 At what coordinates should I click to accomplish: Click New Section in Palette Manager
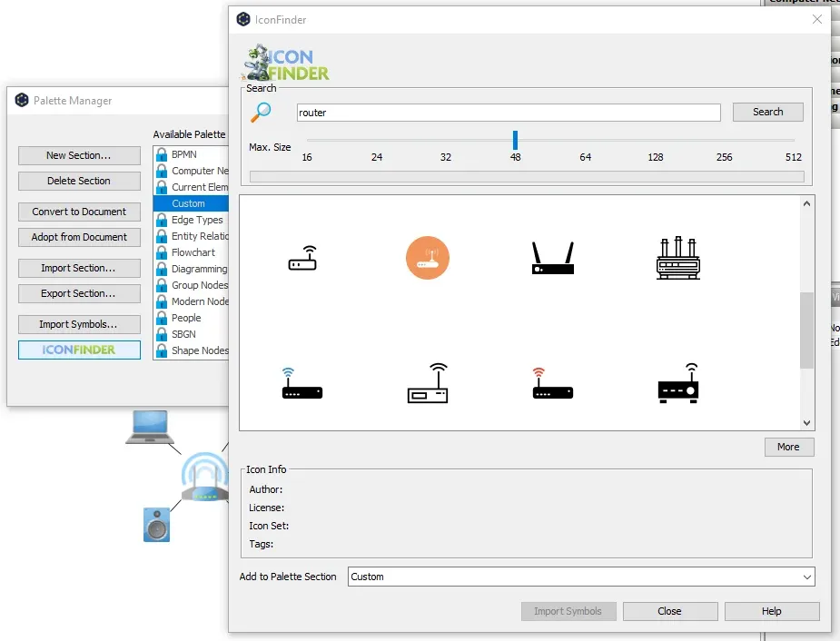tap(79, 155)
